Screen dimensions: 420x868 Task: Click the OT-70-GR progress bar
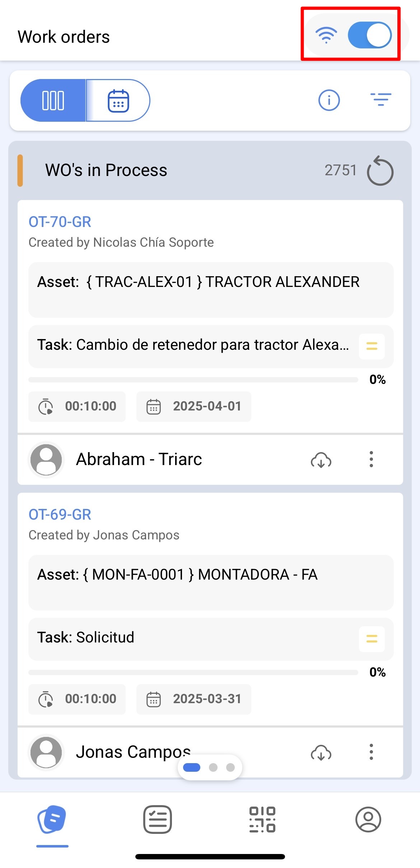193,380
